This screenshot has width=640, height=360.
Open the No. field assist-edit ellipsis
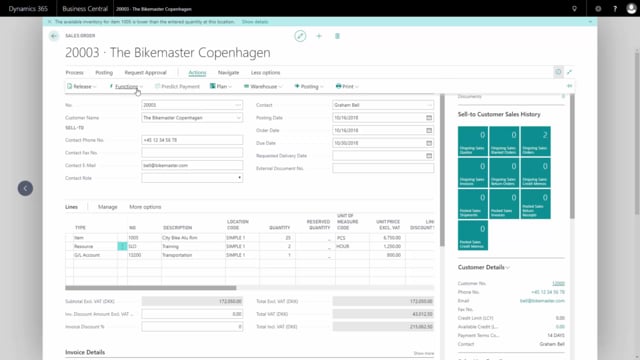pyautogui.click(x=238, y=105)
